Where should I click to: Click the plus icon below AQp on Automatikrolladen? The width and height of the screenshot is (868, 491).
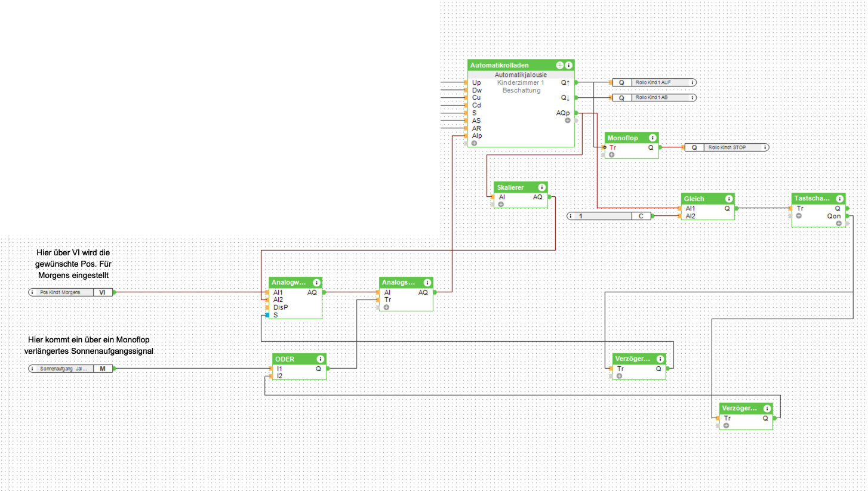click(x=567, y=121)
